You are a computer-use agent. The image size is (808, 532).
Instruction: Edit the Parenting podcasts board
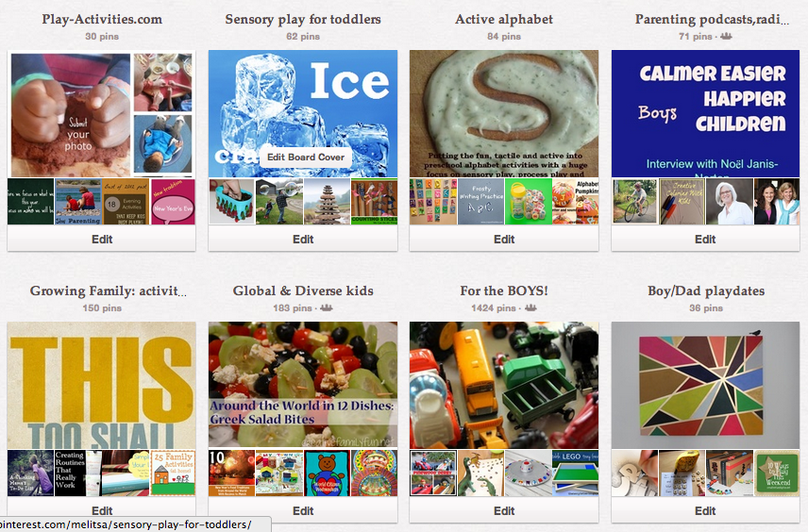(705, 239)
